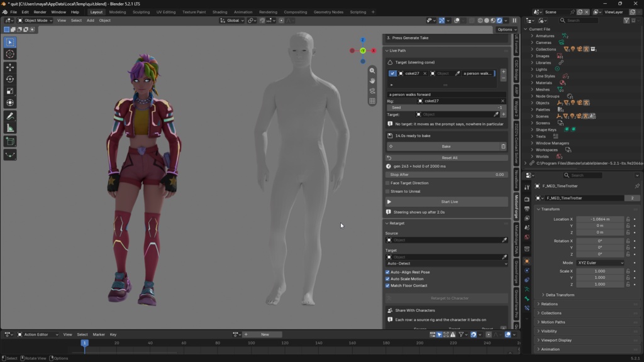The height and width of the screenshot is (362, 644).
Task: Select the Add Cube tool
Action: pyautogui.click(x=10, y=142)
